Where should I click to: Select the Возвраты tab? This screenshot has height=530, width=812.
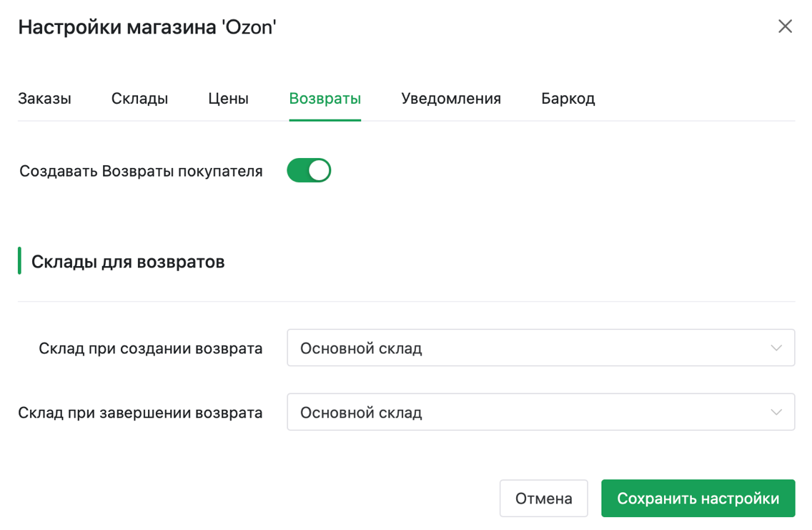coord(325,99)
